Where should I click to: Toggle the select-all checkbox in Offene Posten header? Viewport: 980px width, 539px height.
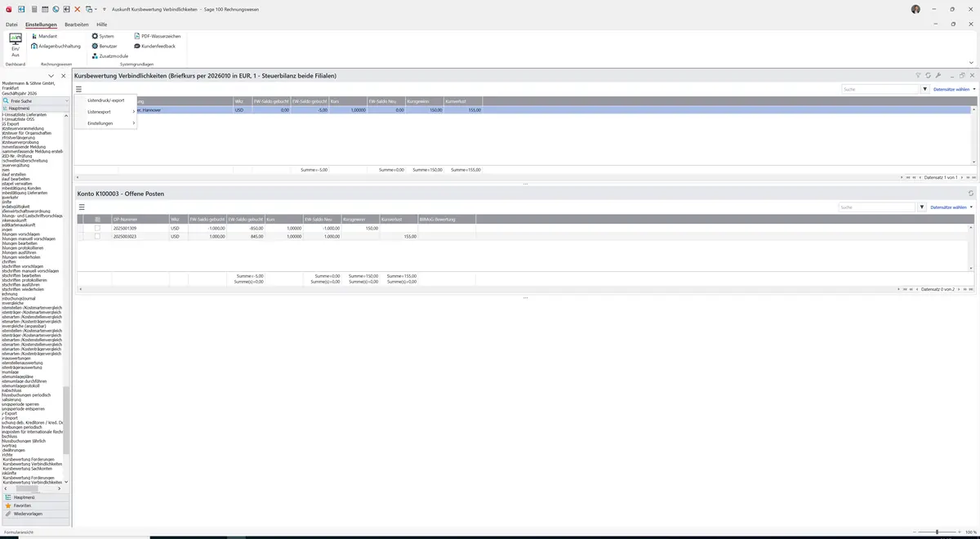[97, 220]
